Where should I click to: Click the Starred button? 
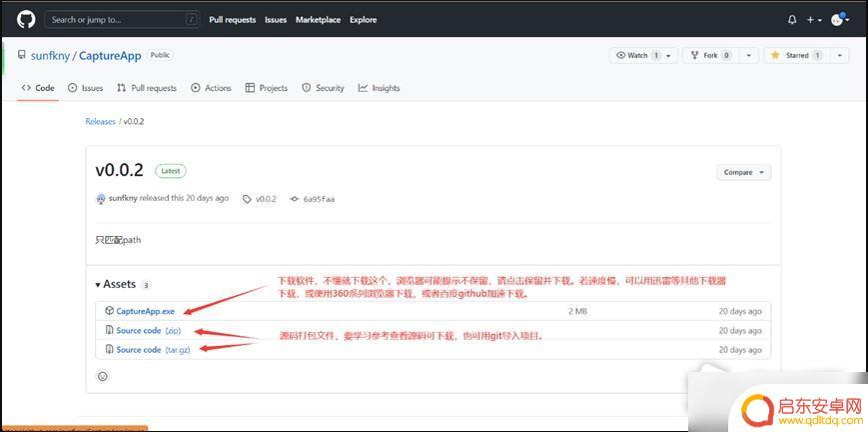(x=797, y=55)
